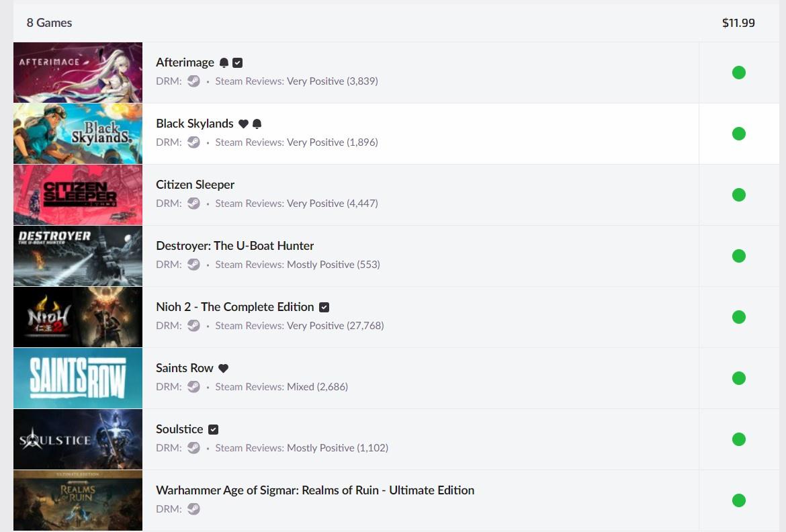786x532 pixels.
Task: Click the green dot for Saints Row
Action: (x=739, y=379)
